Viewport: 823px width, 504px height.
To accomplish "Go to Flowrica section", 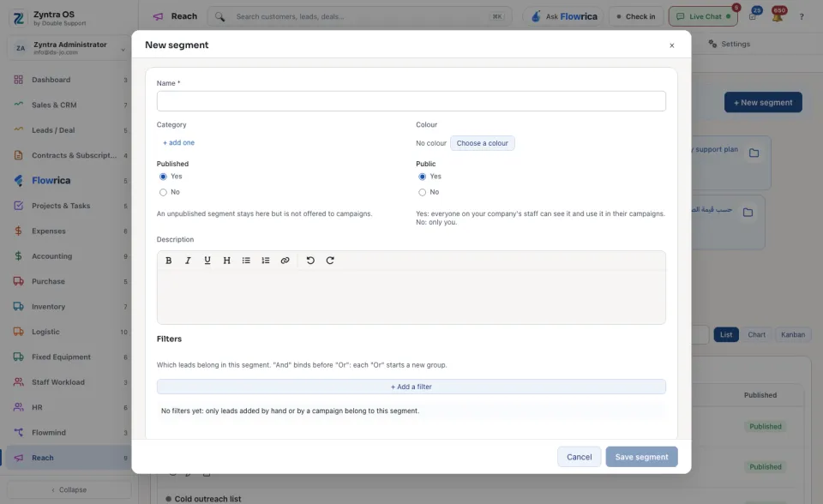I will (x=69, y=181).
